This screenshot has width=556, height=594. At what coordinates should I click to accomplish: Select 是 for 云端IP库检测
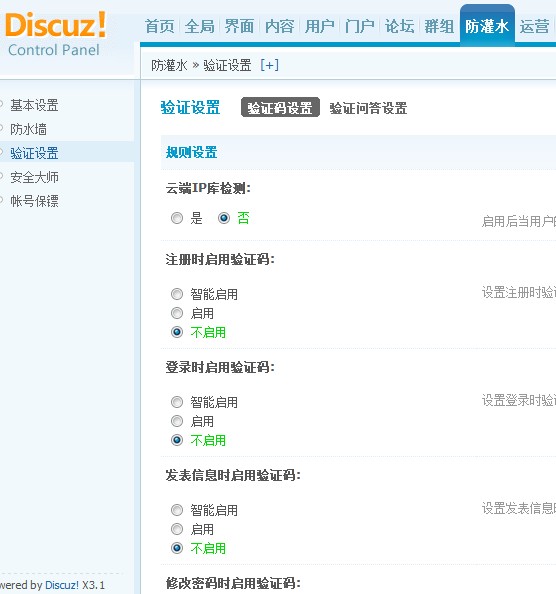click(177, 218)
